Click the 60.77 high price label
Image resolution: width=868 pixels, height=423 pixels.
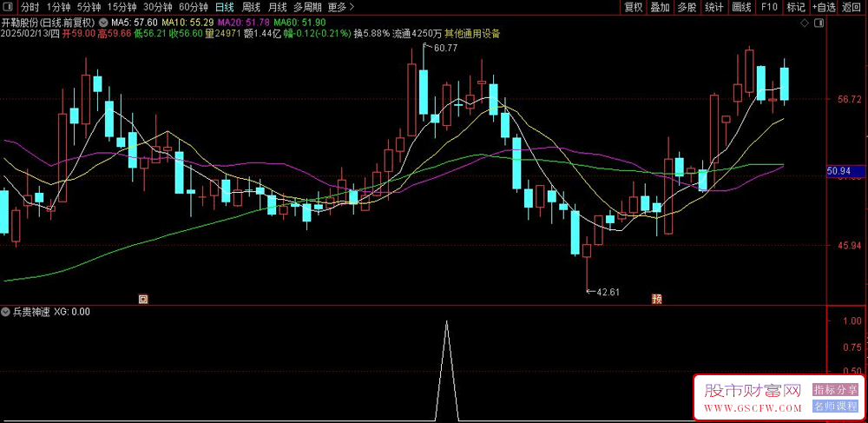point(445,49)
